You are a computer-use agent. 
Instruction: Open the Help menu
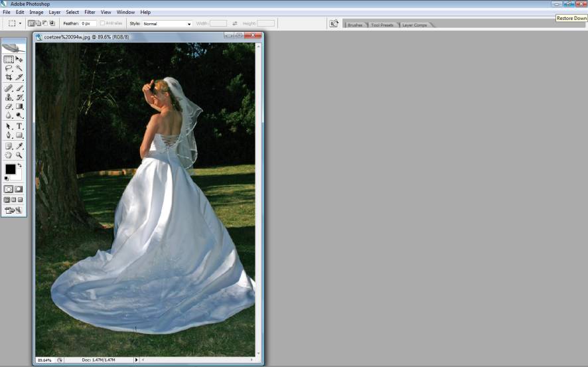(x=145, y=12)
